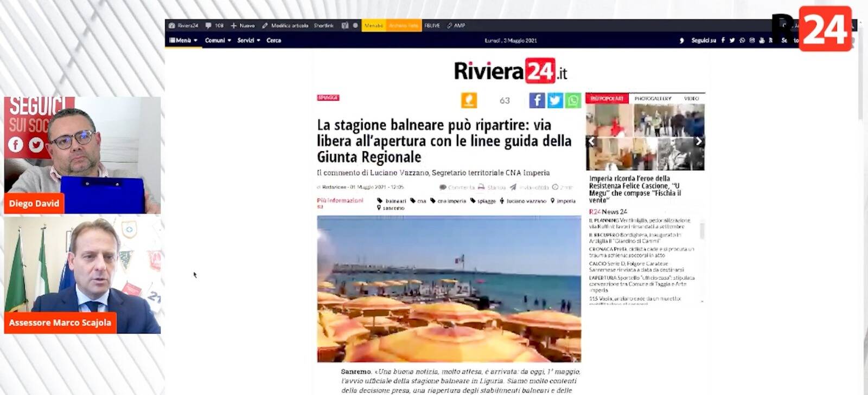Click the Seguici su label

click(x=704, y=41)
